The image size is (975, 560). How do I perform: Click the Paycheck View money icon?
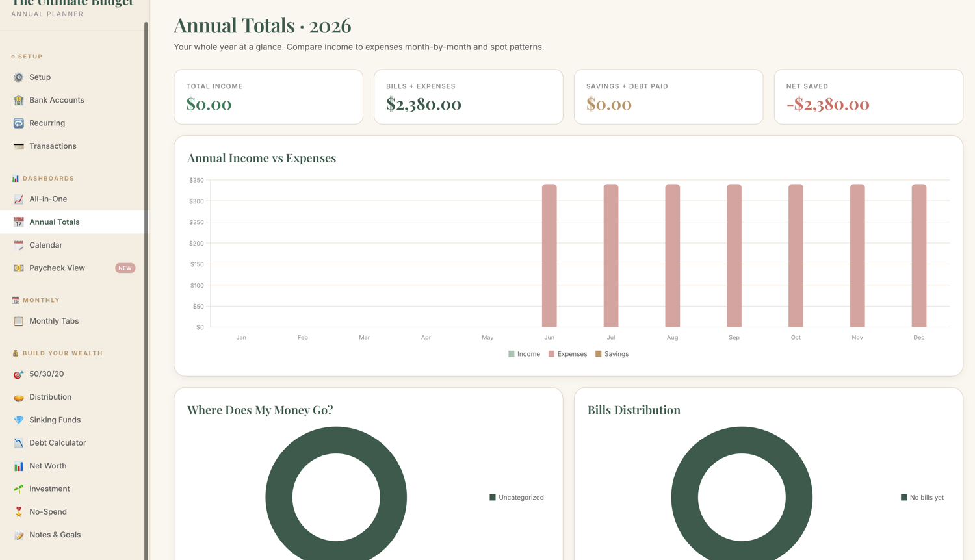pos(18,268)
